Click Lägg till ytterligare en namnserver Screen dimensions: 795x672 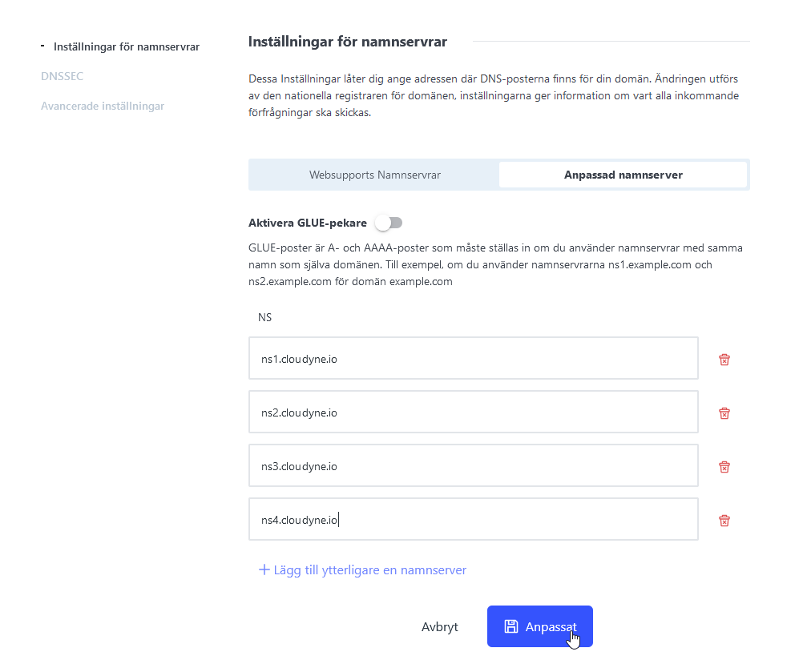[x=369, y=570]
